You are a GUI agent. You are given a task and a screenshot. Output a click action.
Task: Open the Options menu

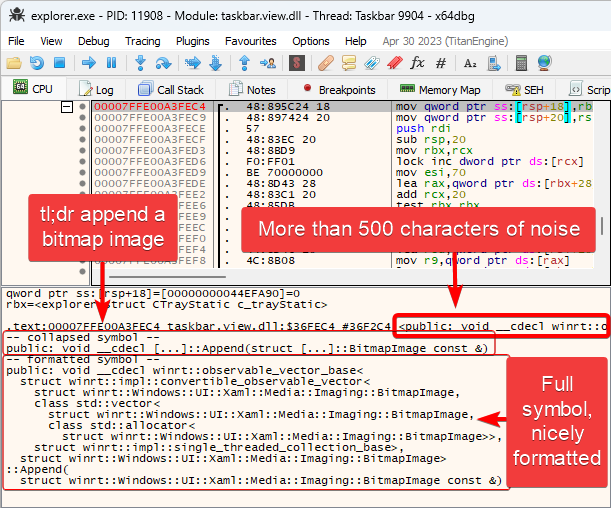(x=311, y=41)
